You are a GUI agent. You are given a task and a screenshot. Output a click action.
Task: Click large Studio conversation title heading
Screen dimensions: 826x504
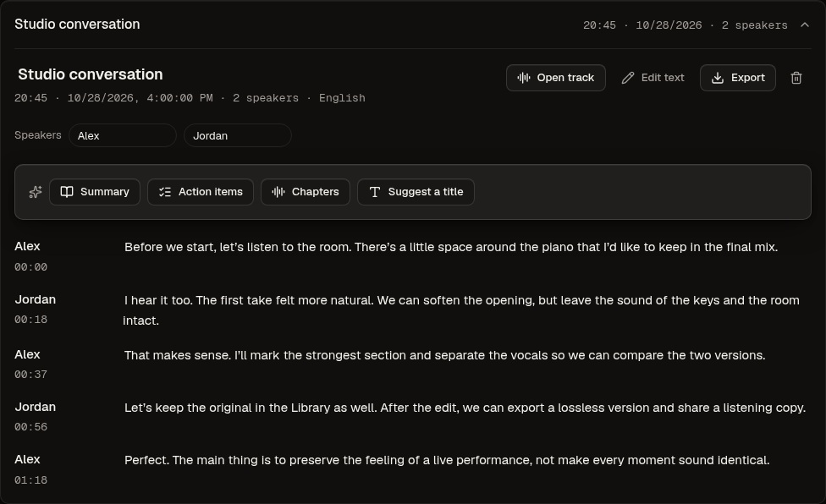coord(90,74)
